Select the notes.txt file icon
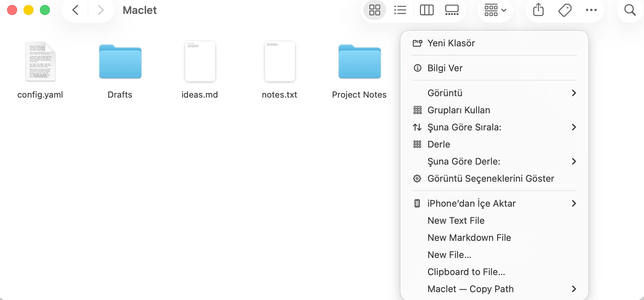The image size is (644, 300). [x=280, y=61]
